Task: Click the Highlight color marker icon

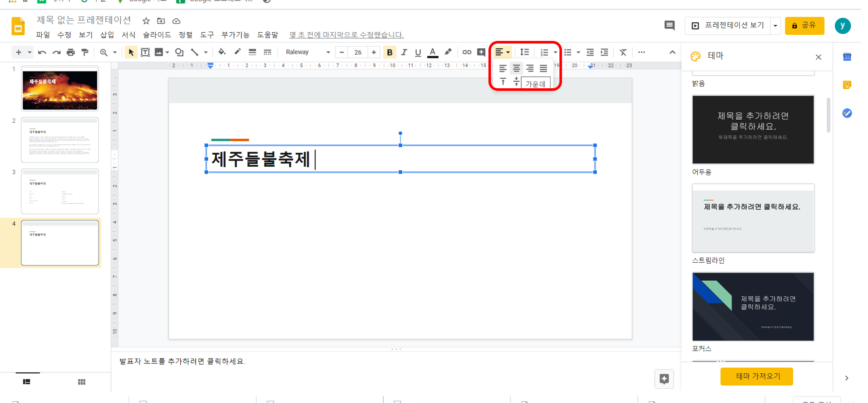Action: [448, 52]
